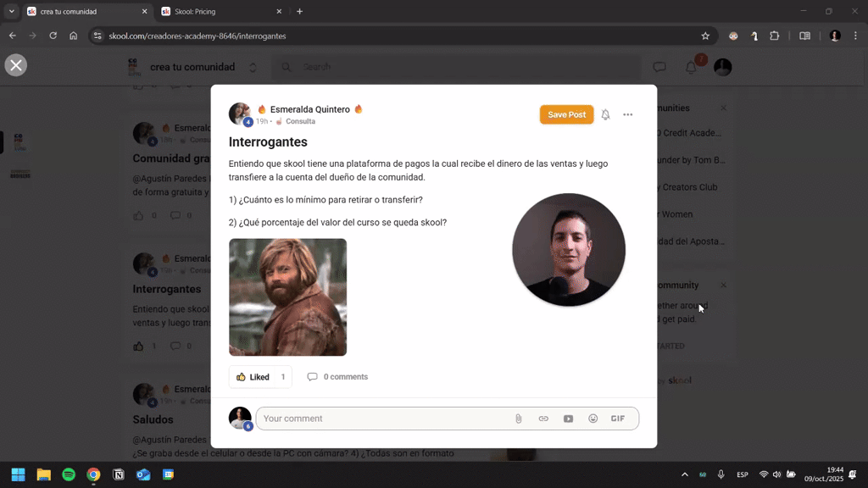Click the microphone tray icon
This screenshot has width=868, height=488.
click(721, 474)
